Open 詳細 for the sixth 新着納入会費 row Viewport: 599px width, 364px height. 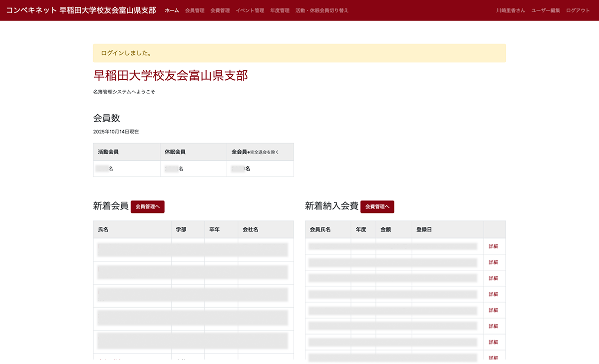(x=493, y=326)
